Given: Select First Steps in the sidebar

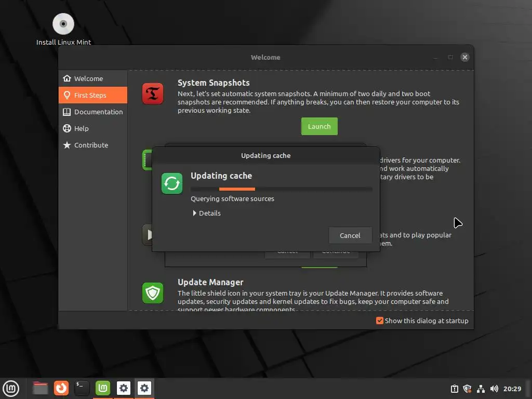Looking at the screenshot, I should click(92, 95).
